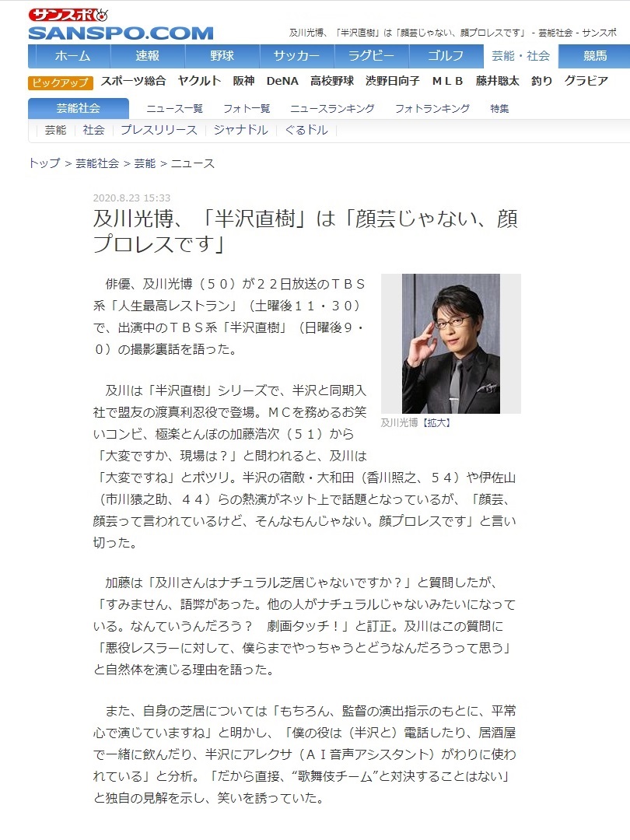
Task: Open the ぐるドル category link
Action: click(306, 130)
